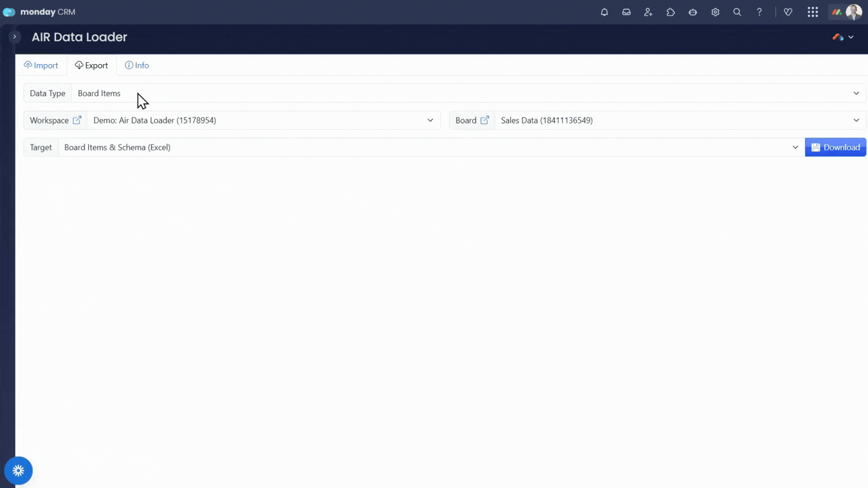Expand the left sidebar arrow
This screenshot has height=488, width=868.
click(14, 37)
